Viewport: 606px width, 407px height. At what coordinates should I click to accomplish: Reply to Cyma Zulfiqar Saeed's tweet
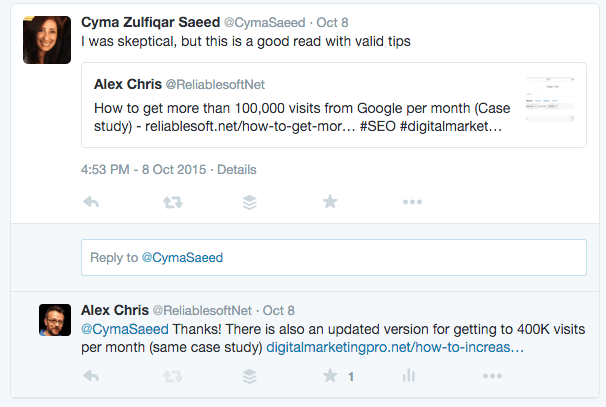pyautogui.click(x=91, y=201)
